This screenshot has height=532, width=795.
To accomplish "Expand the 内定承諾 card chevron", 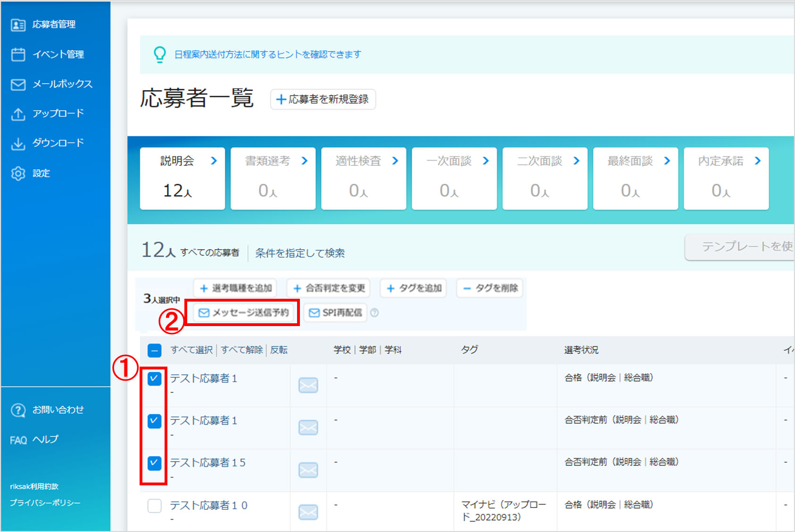I will pos(757,161).
